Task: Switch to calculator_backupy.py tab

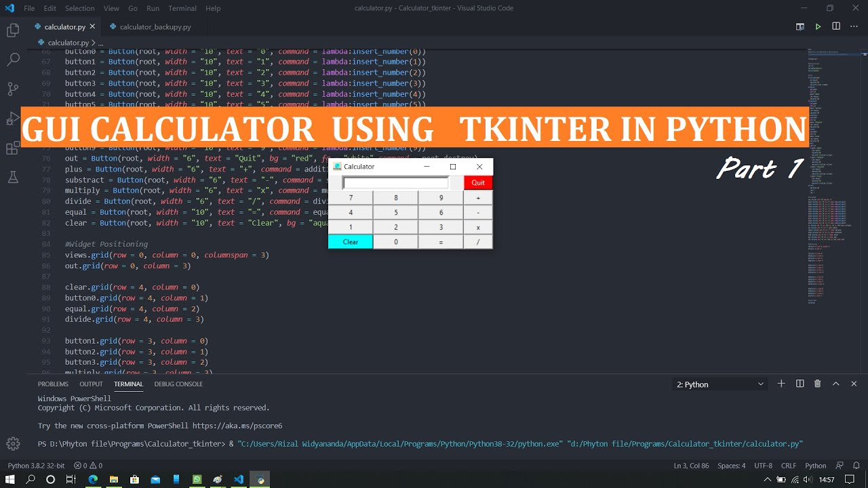Action: 155,27
